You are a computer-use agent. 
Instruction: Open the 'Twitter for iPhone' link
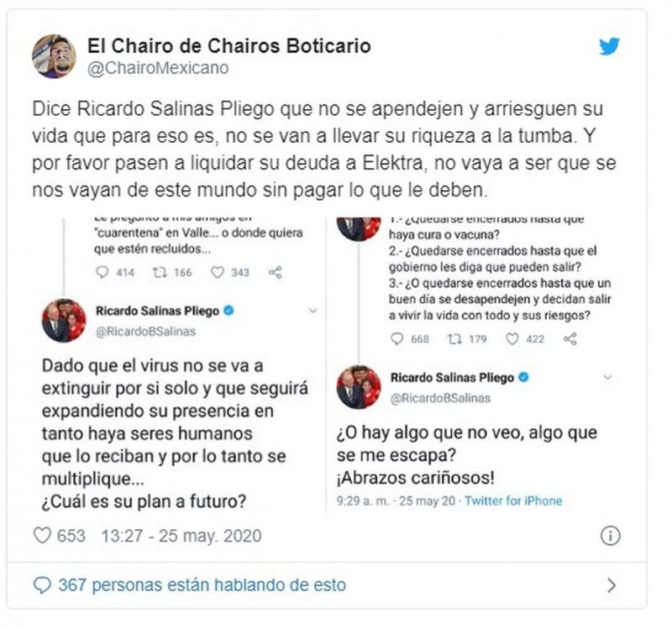coord(513,501)
